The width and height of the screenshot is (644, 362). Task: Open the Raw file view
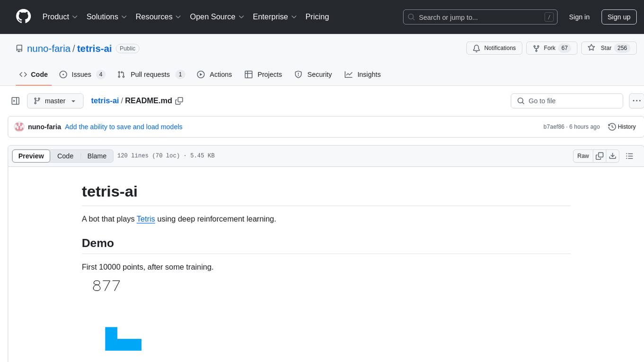[583, 156]
